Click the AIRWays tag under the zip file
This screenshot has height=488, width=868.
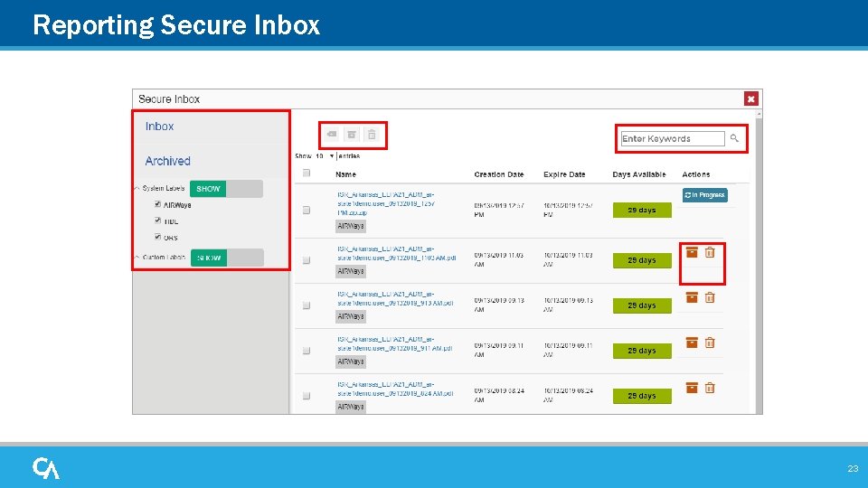coord(351,226)
